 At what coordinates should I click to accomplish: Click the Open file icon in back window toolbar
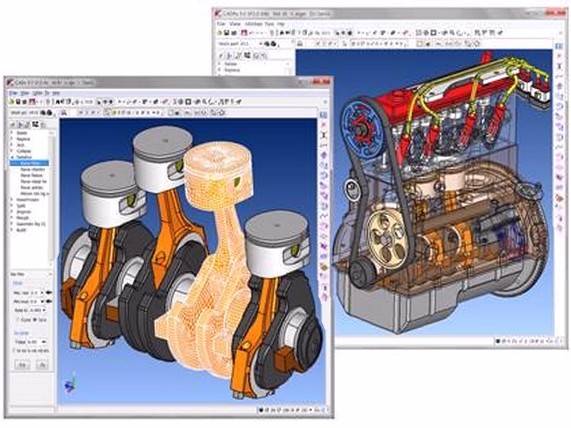point(220,33)
